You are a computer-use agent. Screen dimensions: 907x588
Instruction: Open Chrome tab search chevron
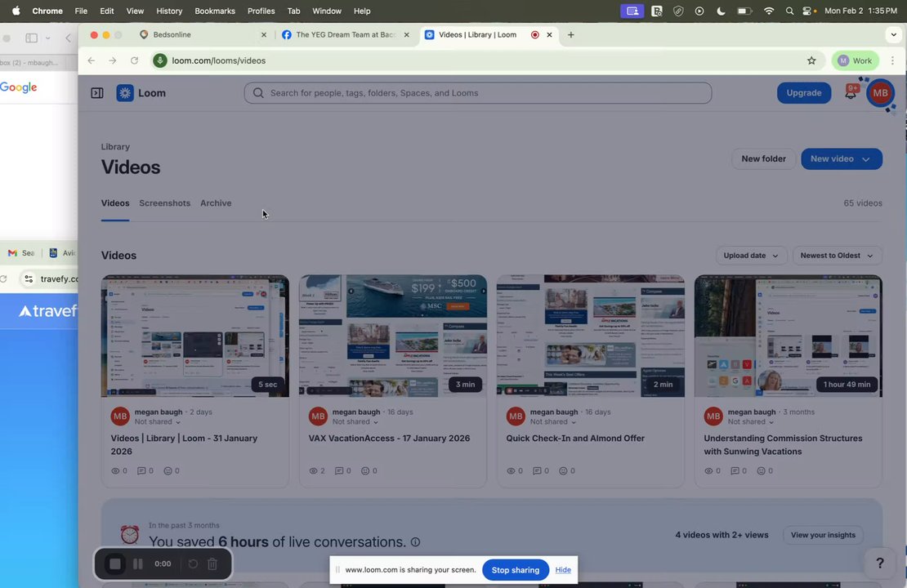[x=894, y=34]
